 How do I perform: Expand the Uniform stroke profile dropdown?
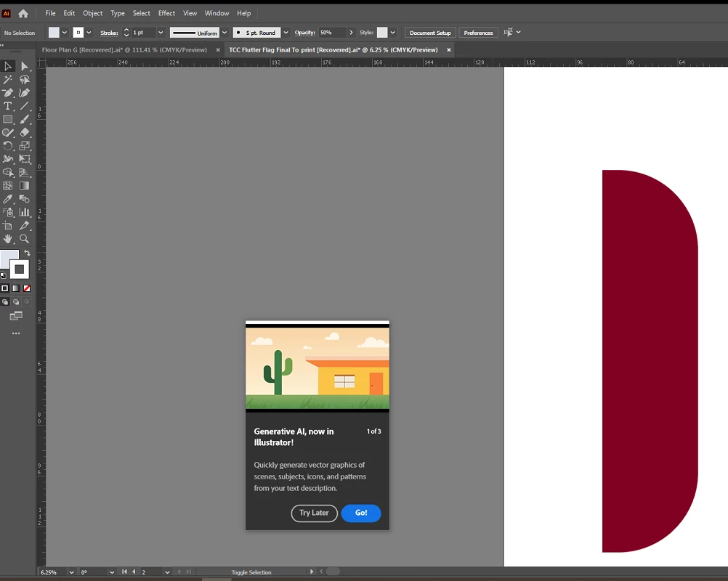[x=225, y=33]
